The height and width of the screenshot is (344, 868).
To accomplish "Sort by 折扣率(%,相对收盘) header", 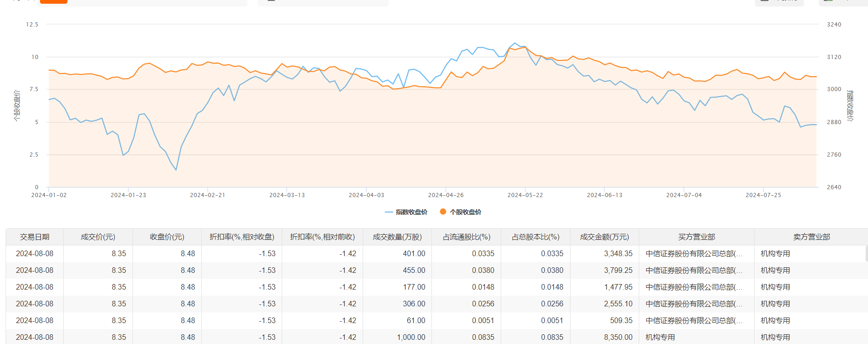I will [x=242, y=237].
